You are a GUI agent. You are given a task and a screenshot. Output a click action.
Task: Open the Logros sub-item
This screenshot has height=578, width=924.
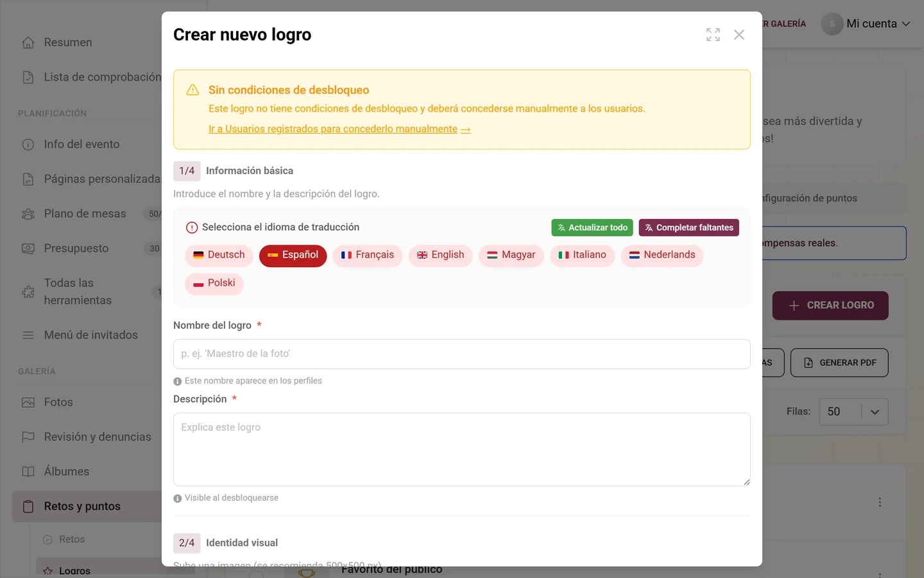74,571
